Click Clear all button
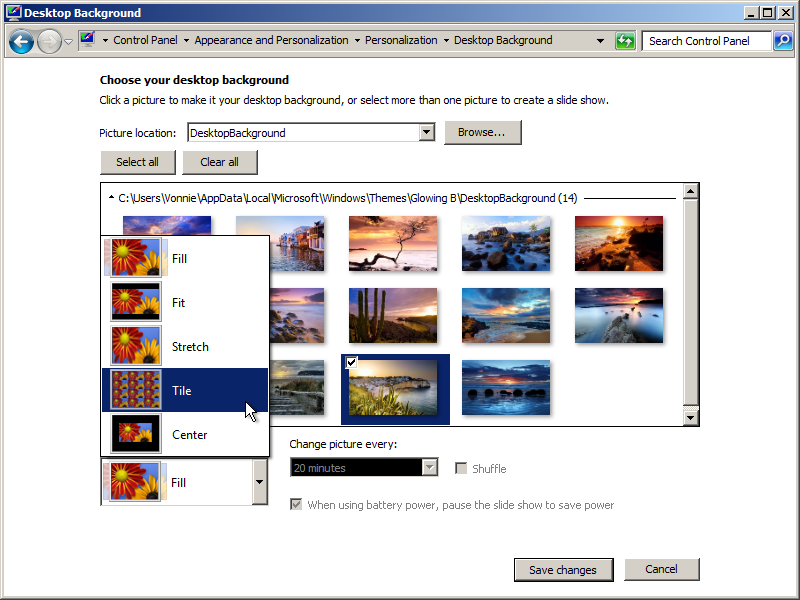The width and height of the screenshot is (800, 600). point(219,162)
